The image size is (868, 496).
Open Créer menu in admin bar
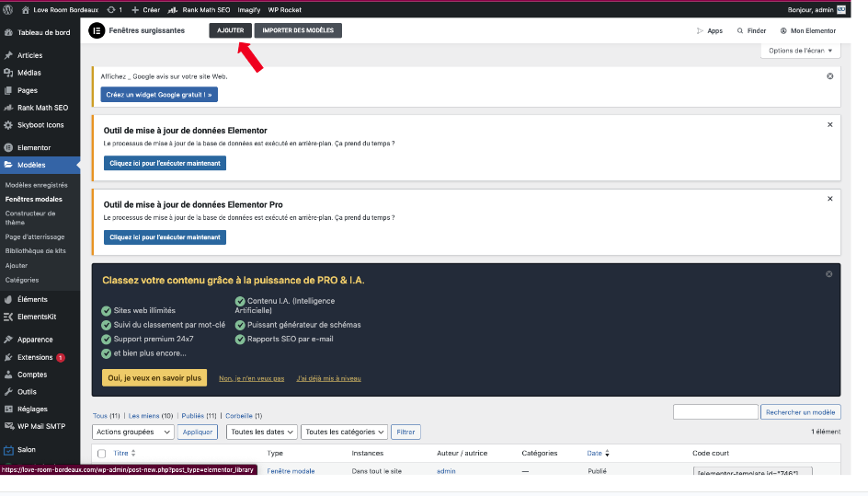145,9
